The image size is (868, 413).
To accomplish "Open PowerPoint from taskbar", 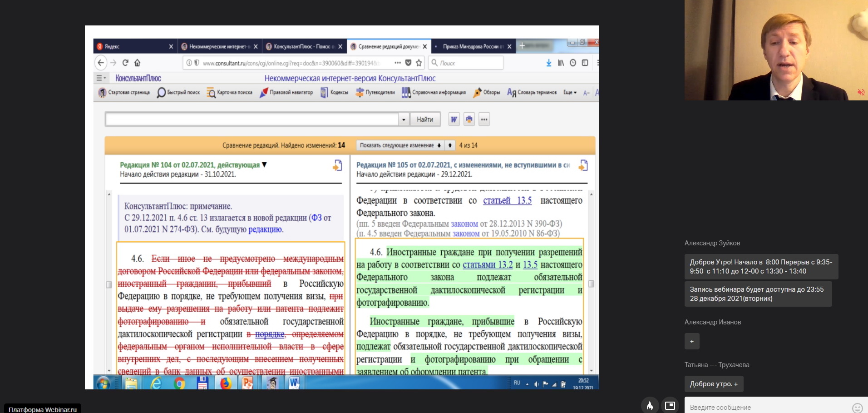I will (247, 383).
